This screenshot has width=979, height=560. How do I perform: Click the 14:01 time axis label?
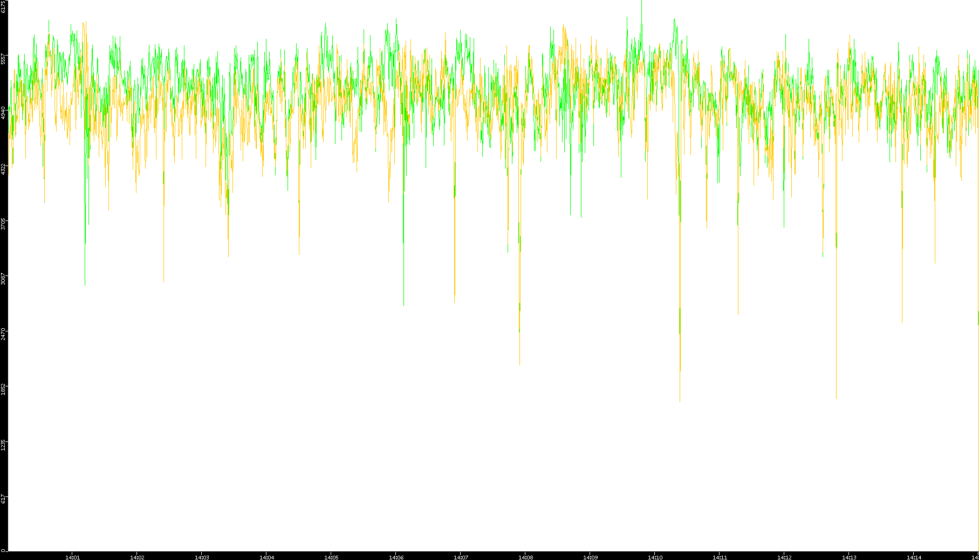[72, 557]
